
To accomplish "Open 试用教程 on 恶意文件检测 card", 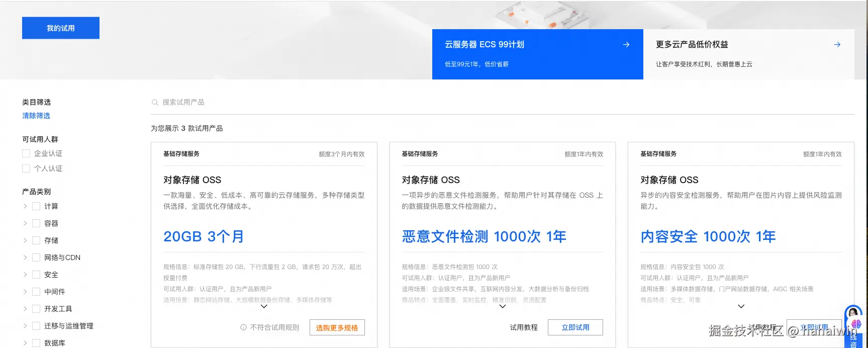I will tap(524, 327).
